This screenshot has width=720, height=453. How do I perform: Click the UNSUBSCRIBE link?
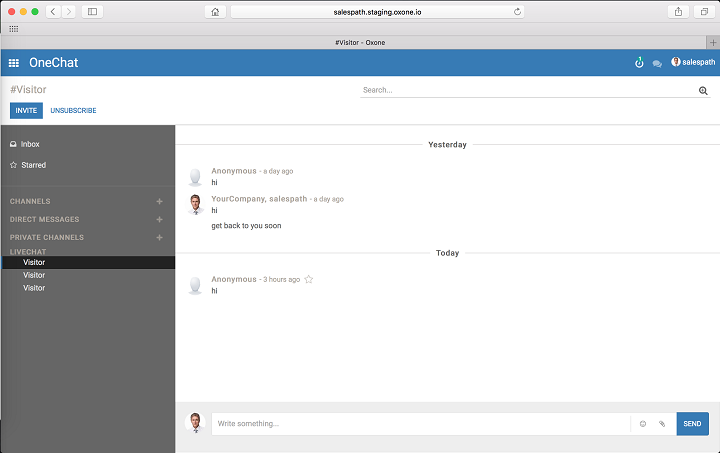pos(73,111)
